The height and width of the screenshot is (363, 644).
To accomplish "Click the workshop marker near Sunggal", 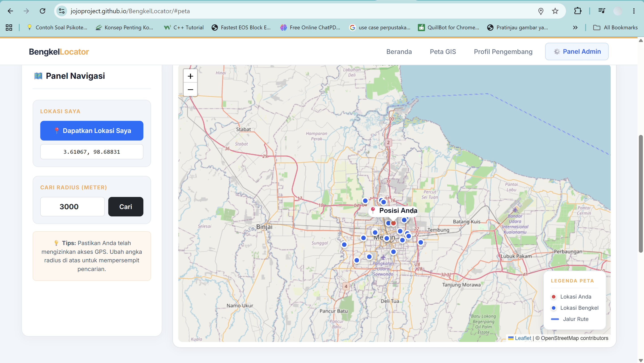I will coord(344,245).
